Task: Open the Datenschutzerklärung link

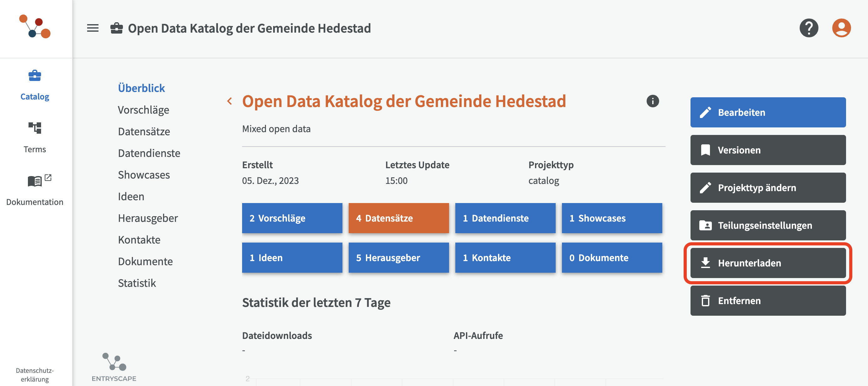Action: click(35, 374)
